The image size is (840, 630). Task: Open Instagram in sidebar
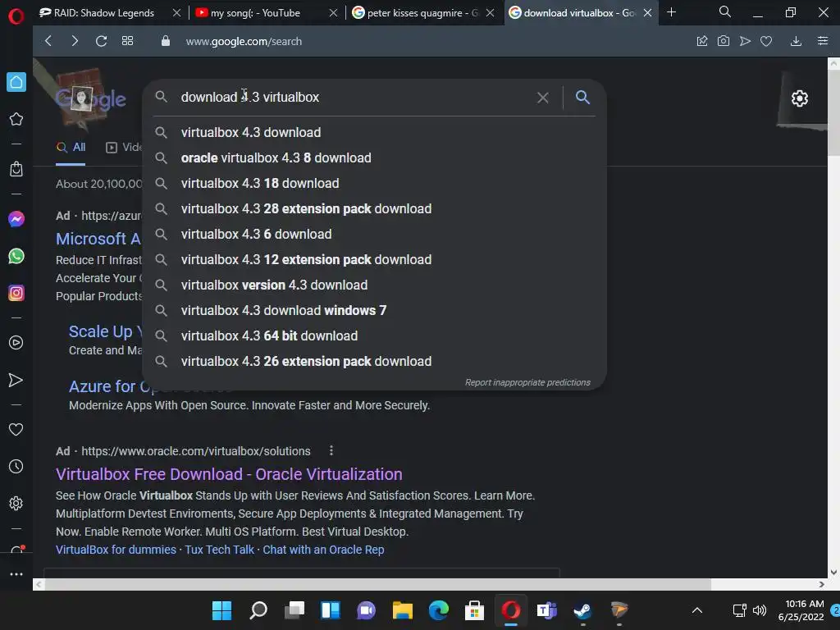point(16,293)
